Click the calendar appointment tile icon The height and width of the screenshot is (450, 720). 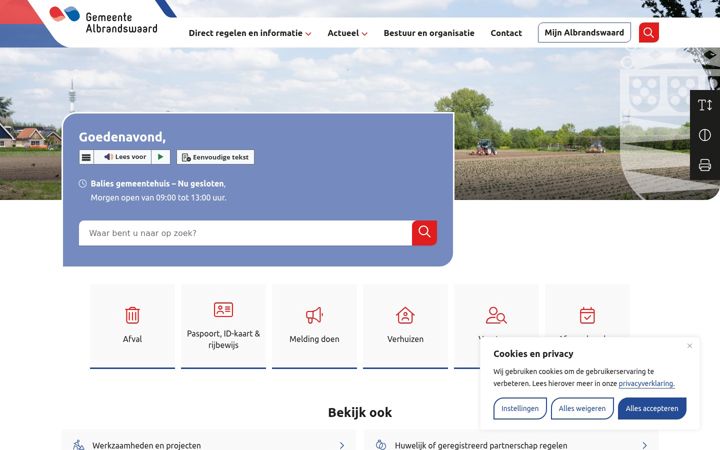587,315
